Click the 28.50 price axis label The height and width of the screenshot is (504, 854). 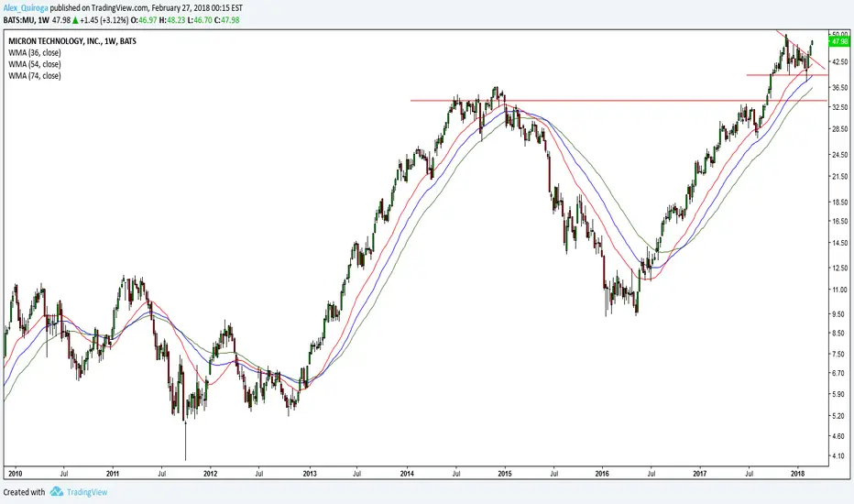click(840, 129)
